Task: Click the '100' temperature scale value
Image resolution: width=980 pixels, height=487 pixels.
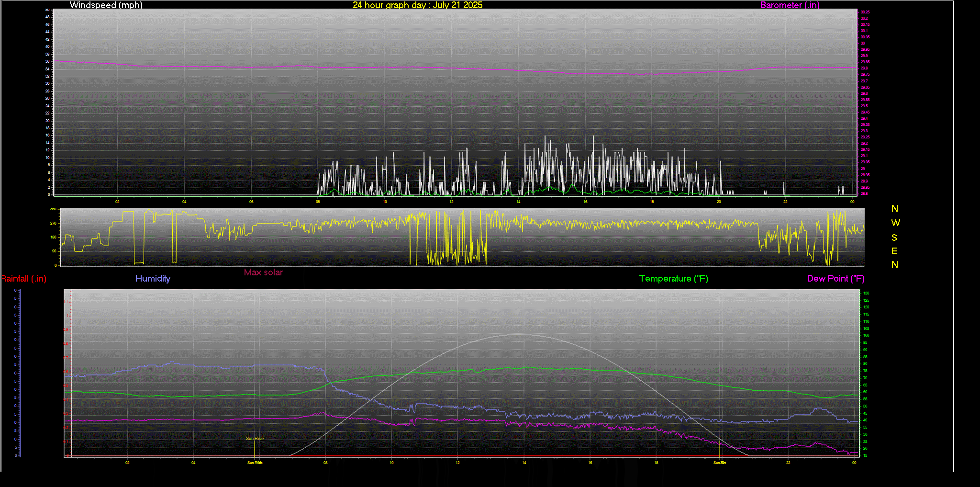Action: [866, 335]
